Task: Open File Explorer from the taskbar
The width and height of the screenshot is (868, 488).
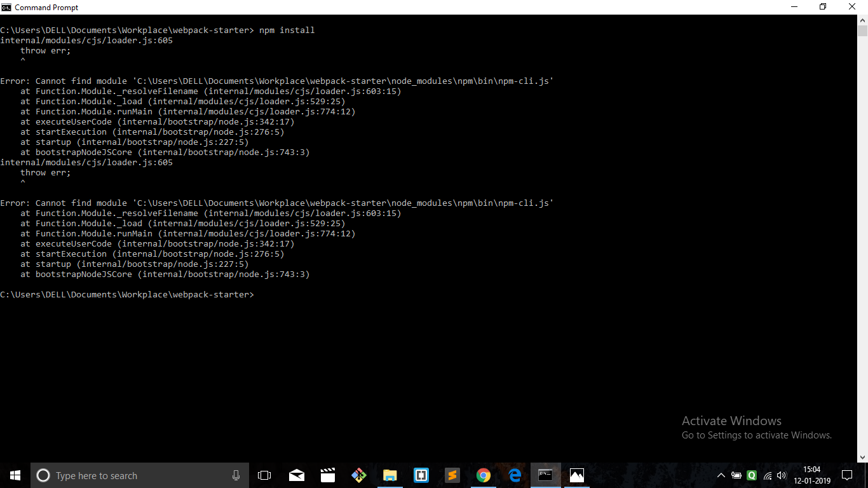Action: (390, 475)
